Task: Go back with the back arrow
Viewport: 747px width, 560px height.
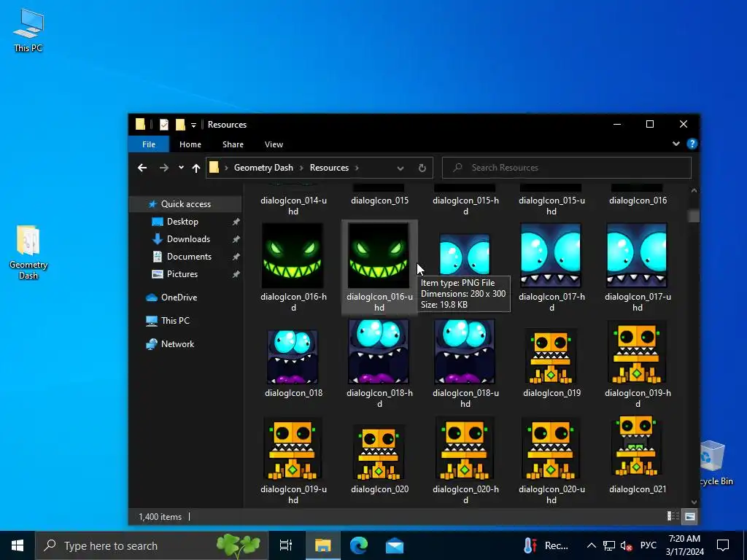Action: [x=142, y=168]
